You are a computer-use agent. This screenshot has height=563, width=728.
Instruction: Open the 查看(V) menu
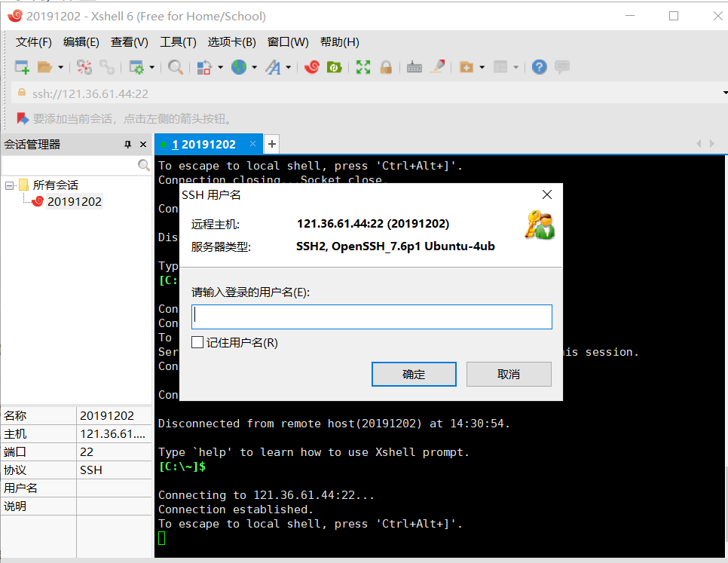(x=130, y=42)
